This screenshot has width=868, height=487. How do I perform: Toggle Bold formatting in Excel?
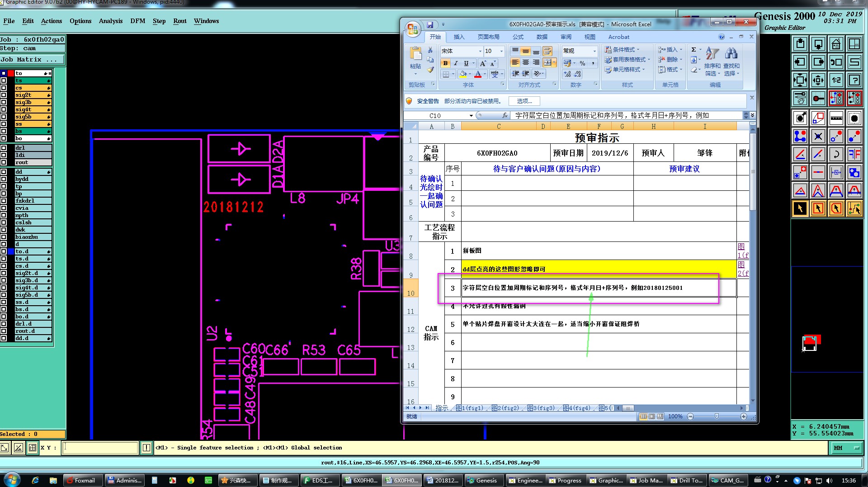click(x=445, y=63)
